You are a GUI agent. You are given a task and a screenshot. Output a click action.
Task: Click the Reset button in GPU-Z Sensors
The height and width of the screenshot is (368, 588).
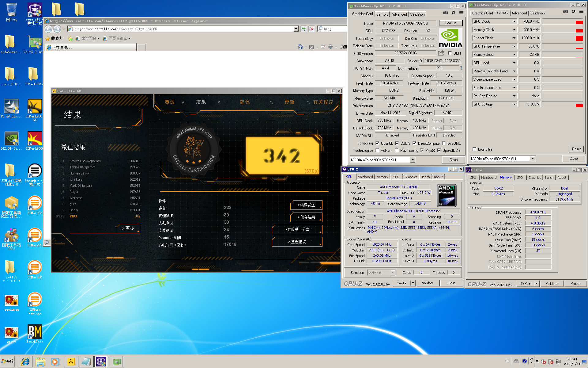[x=576, y=149]
